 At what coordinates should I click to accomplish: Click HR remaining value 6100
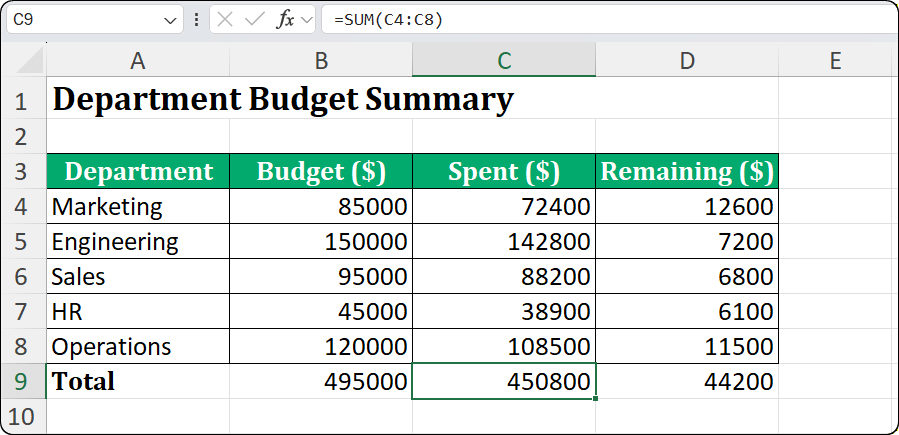(x=687, y=311)
